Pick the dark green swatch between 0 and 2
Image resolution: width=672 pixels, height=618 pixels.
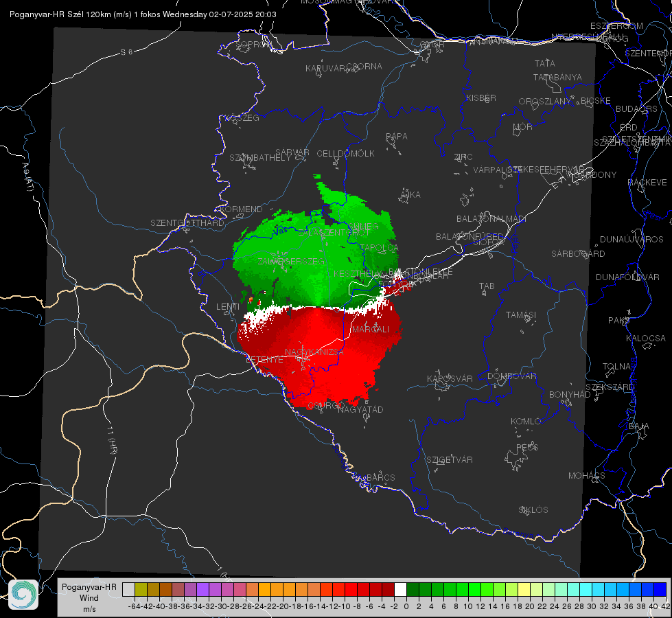coord(413,589)
